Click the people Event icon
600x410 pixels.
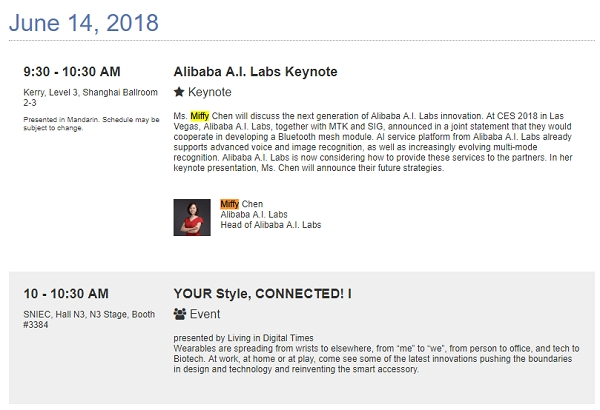179,314
